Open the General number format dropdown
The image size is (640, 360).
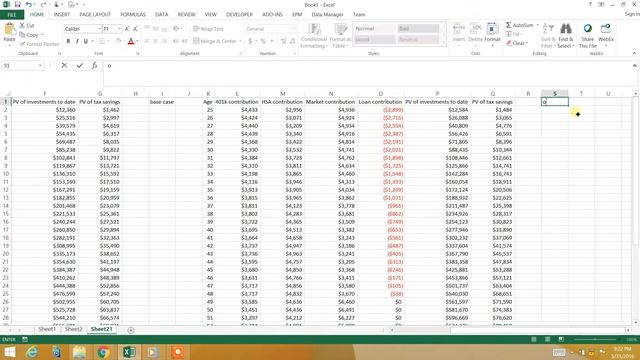pyautogui.click(x=293, y=29)
